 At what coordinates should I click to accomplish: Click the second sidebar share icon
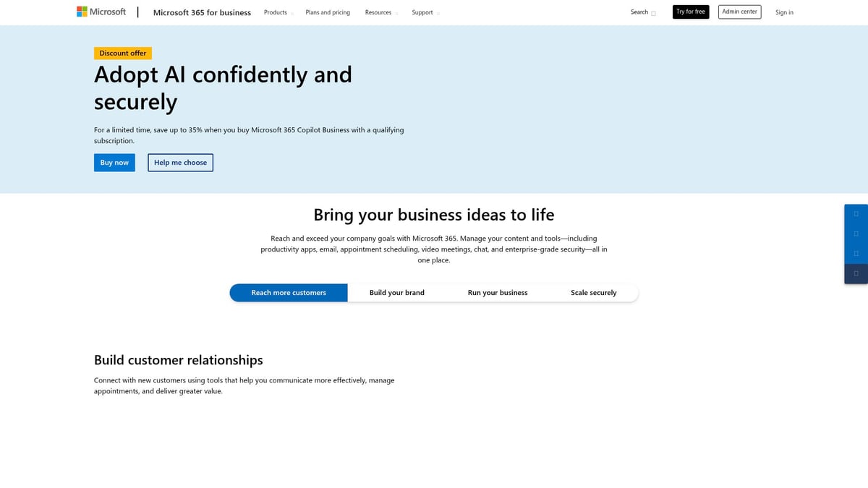(856, 234)
